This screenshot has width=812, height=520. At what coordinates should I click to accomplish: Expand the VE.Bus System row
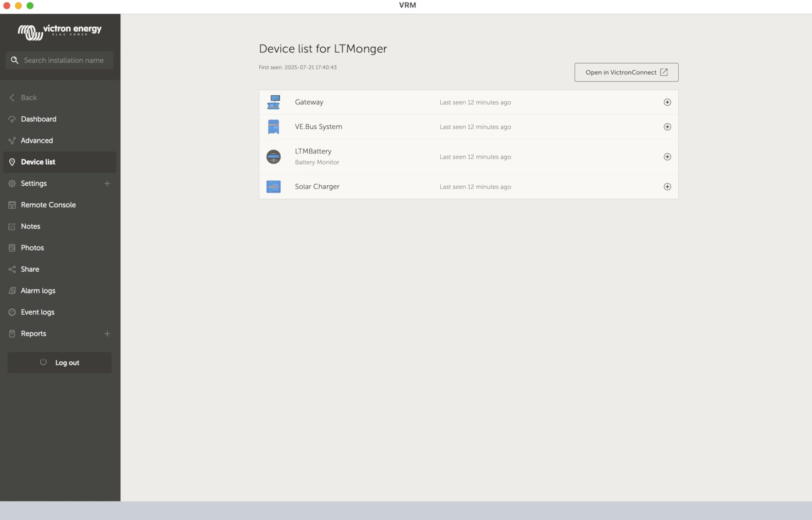click(x=667, y=127)
